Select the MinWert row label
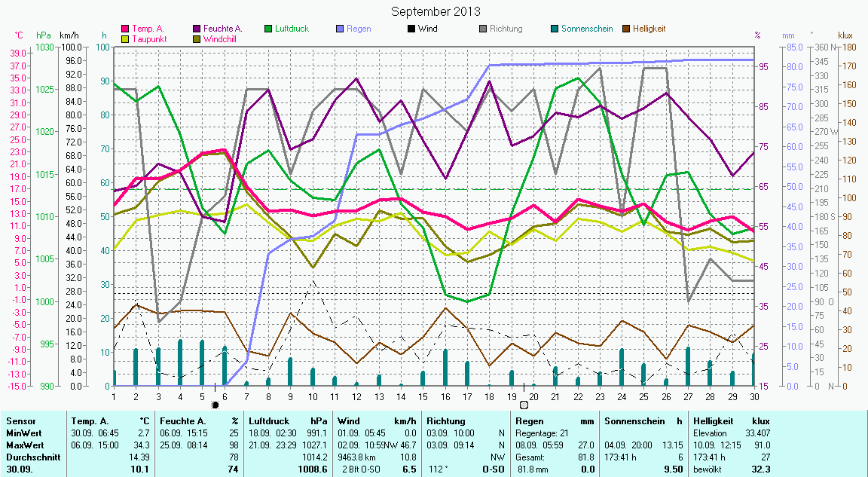The image size is (868, 477). (x=23, y=433)
